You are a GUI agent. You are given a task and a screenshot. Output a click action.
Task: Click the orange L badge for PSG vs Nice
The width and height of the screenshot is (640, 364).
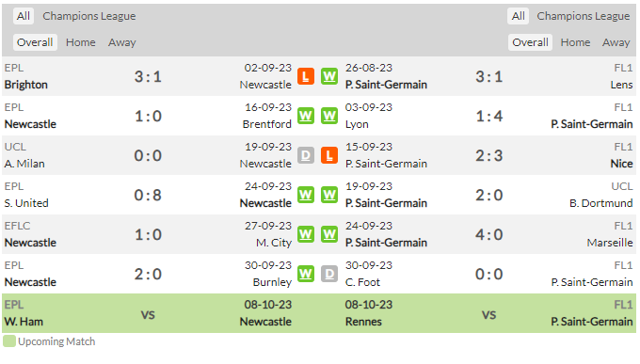pyautogui.click(x=329, y=155)
